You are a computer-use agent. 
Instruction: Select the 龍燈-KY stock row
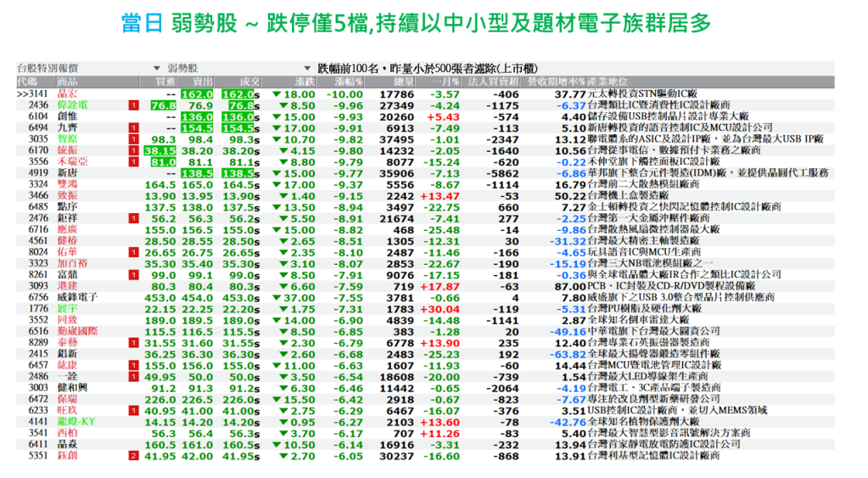point(76,422)
